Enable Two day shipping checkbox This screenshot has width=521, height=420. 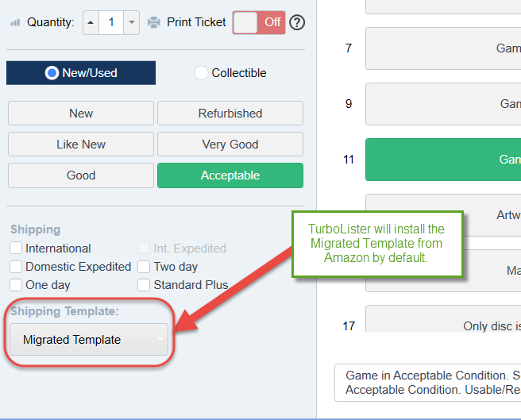click(144, 267)
